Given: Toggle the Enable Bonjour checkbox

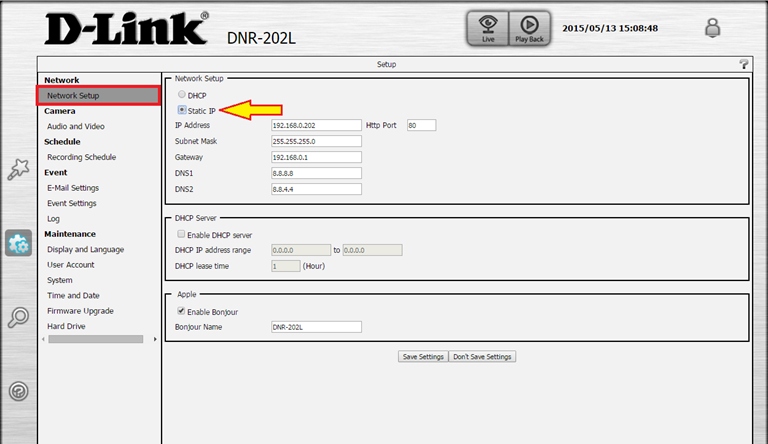Looking at the screenshot, I should pyautogui.click(x=181, y=312).
